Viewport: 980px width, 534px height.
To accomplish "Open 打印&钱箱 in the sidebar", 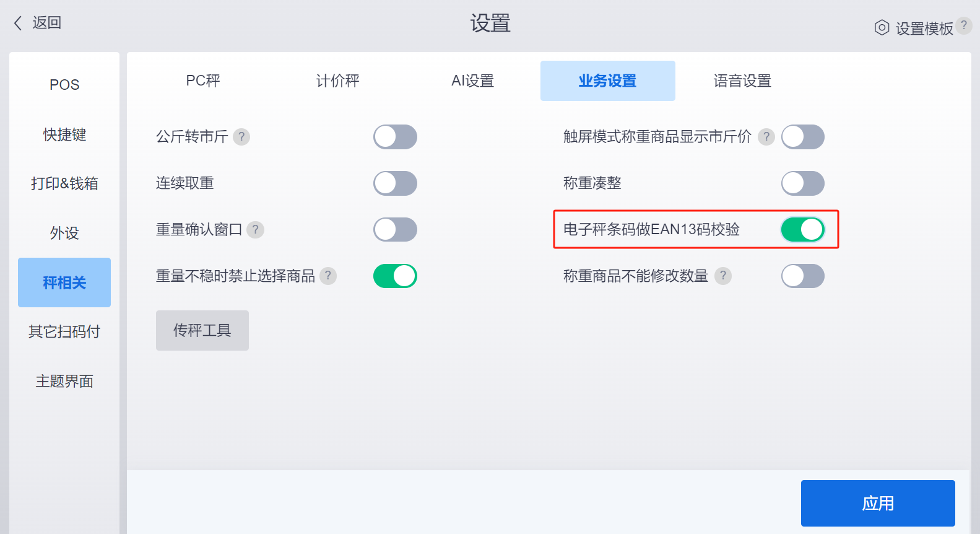I will pos(64,183).
